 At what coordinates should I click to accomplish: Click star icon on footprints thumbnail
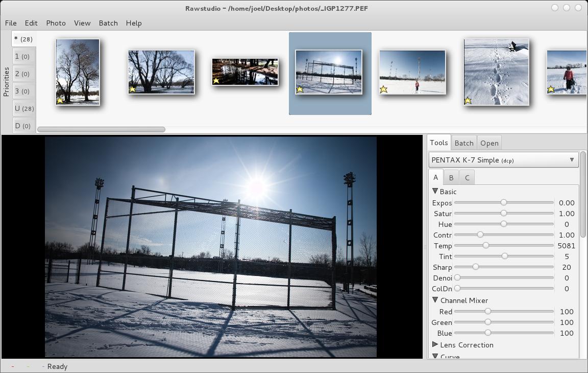pyautogui.click(x=468, y=101)
